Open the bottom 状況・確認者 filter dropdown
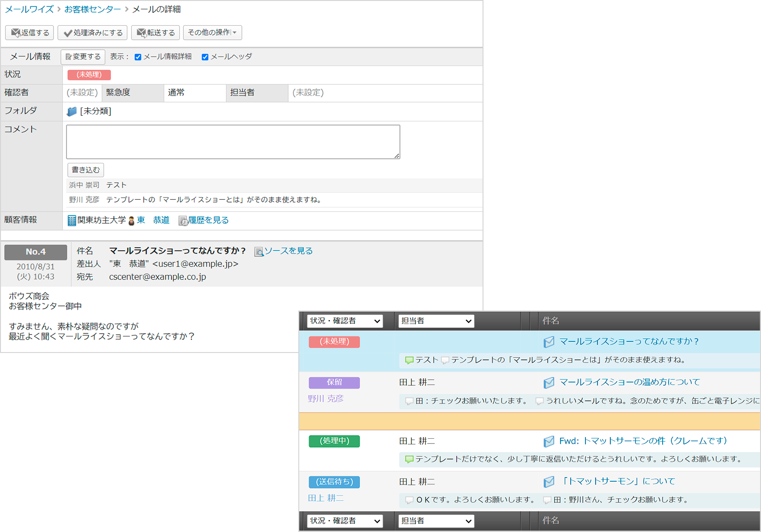Screen dimensions: 761x532 pyautogui.click(x=345, y=521)
